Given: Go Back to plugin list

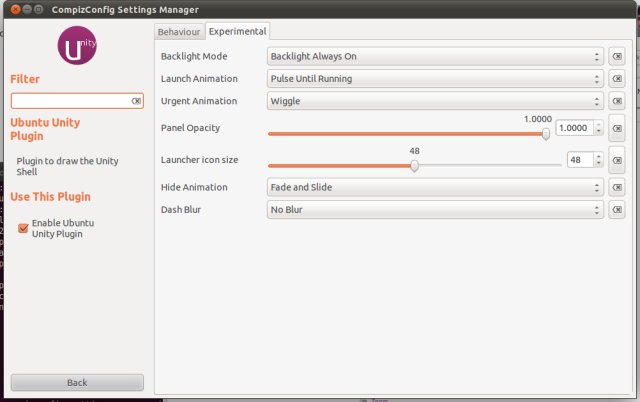Looking at the screenshot, I should (77, 382).
